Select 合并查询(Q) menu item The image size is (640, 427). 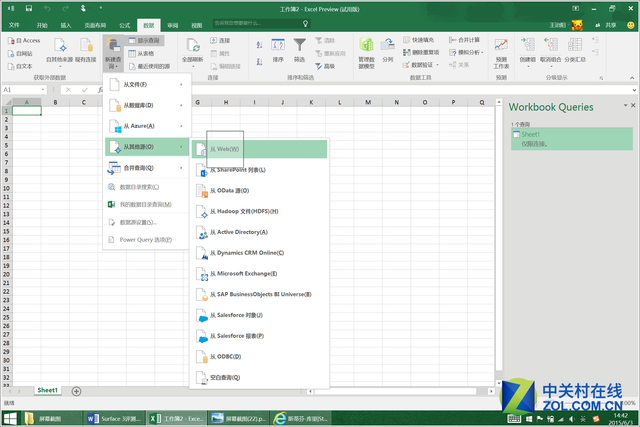(x=147, y=168)
